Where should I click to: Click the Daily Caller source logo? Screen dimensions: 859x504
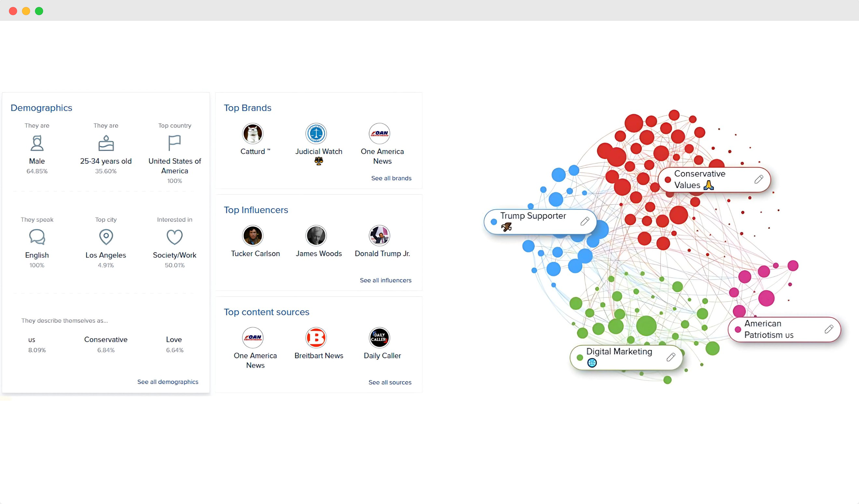[x=379, y=338]
